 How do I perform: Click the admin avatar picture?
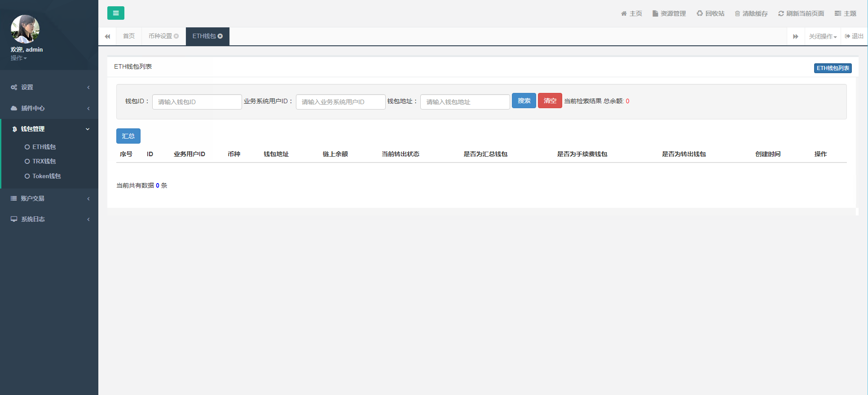(25, 29)
